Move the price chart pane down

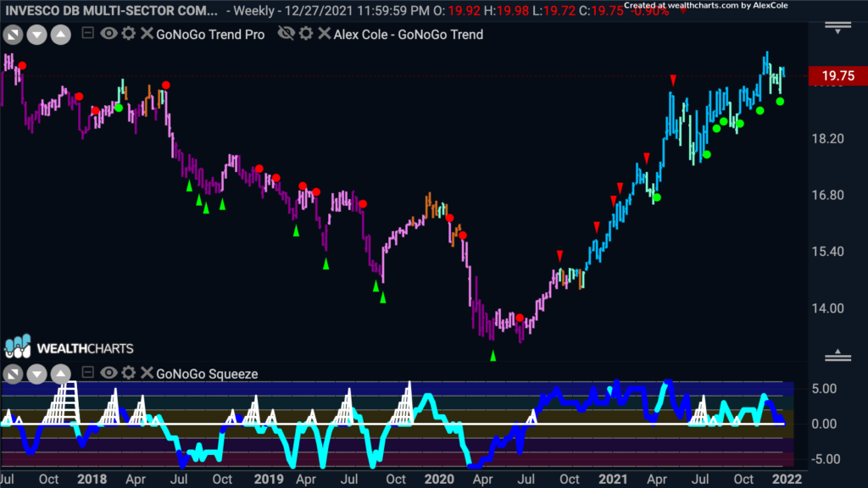(37, 35)
